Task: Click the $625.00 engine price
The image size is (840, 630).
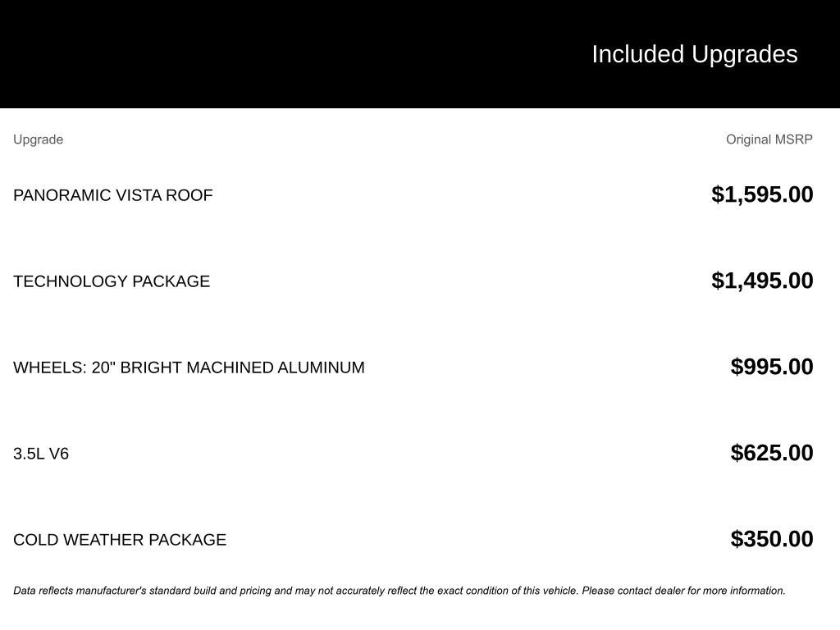Action: click(772, 453)
